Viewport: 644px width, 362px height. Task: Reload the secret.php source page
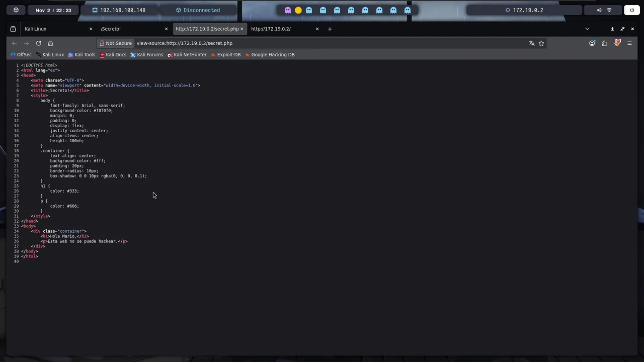coord(38,43)
